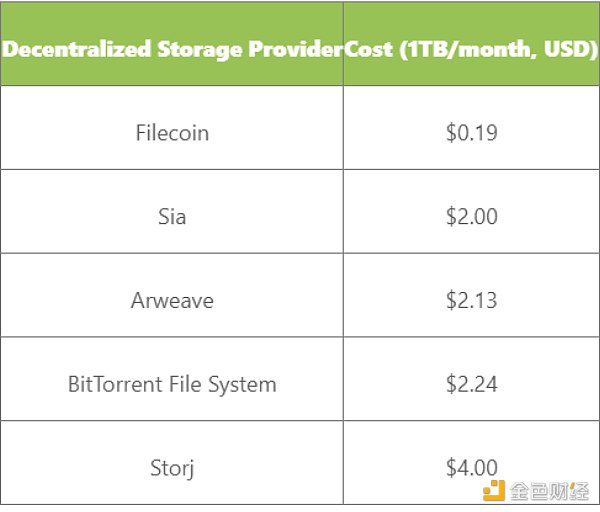Click the 金色财经 watermark text
600x512 pixels.
click(x=549, y=491)
